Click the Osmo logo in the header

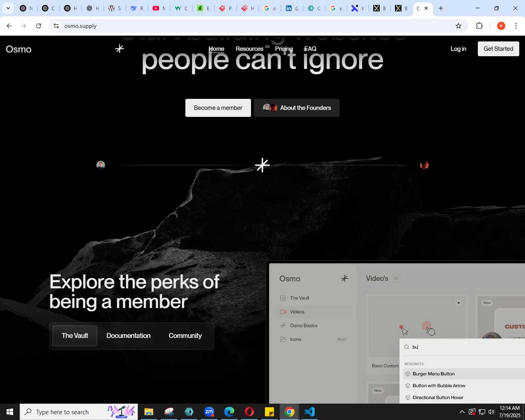tap(18, 49)
